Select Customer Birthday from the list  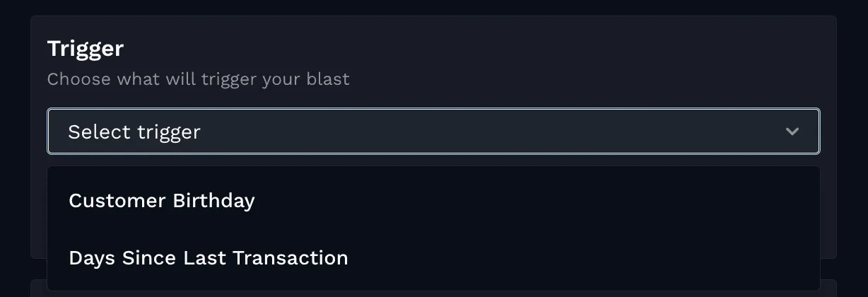coord(433,201)
